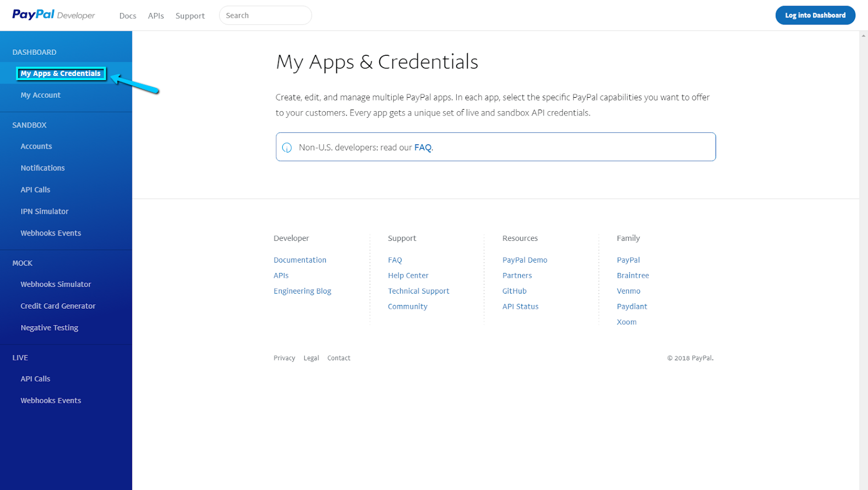Open the Venmo link

click(x=628, y=291)
